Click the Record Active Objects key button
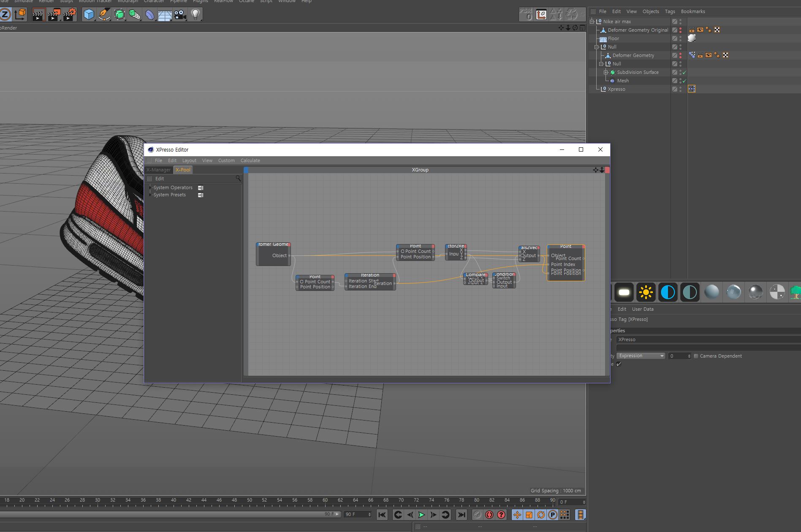 478,515
